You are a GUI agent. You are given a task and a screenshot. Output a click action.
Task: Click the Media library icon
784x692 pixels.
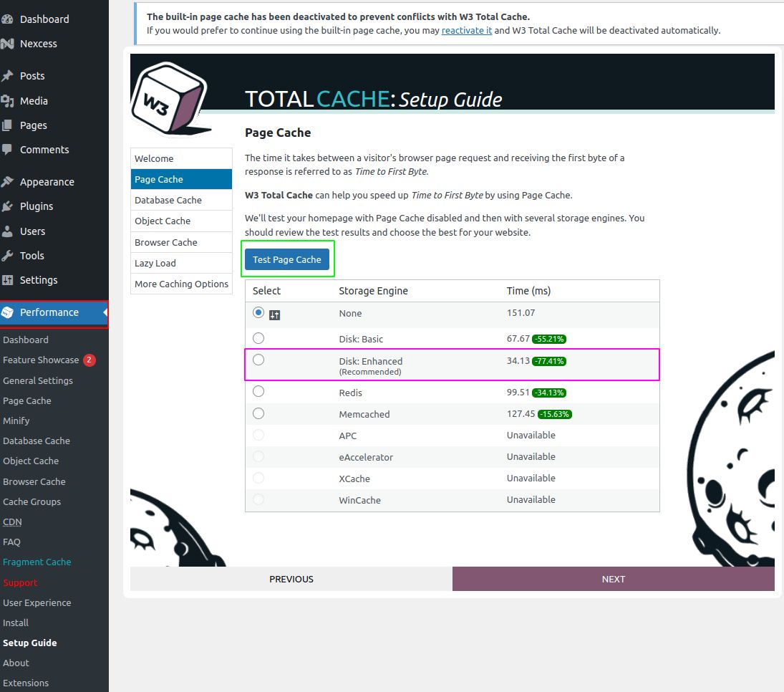tap(7, 100)
